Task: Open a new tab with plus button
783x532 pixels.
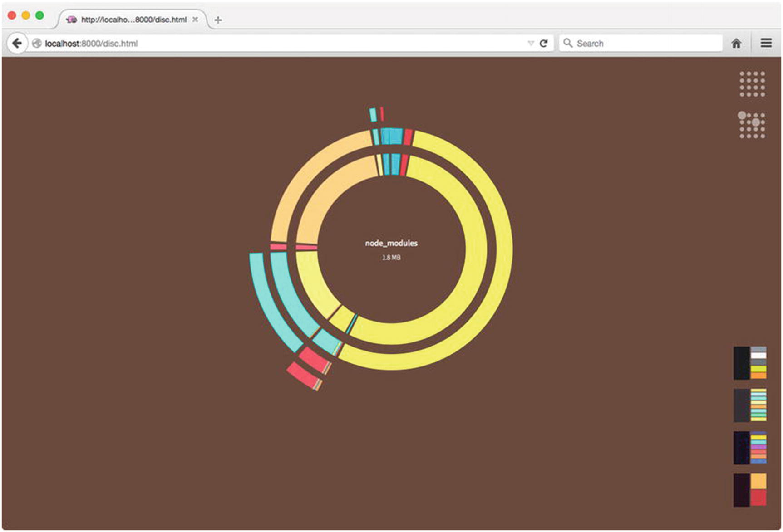Action: 218,20
